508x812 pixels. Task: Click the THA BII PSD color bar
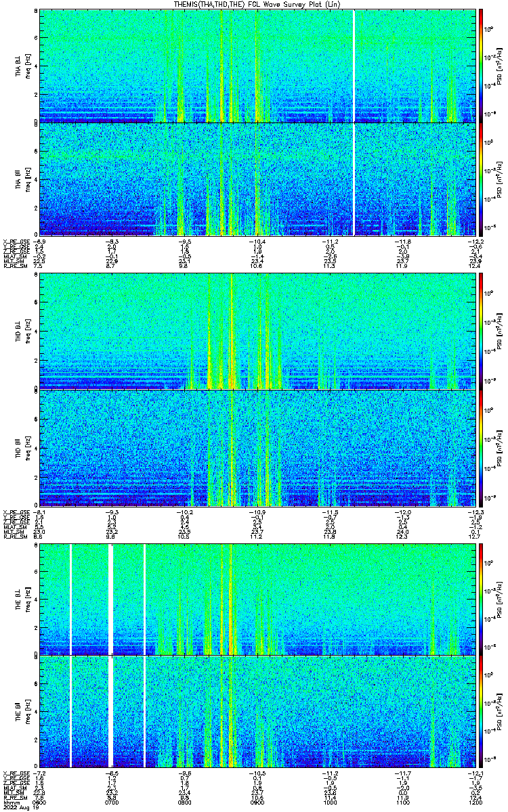(481, 179)
